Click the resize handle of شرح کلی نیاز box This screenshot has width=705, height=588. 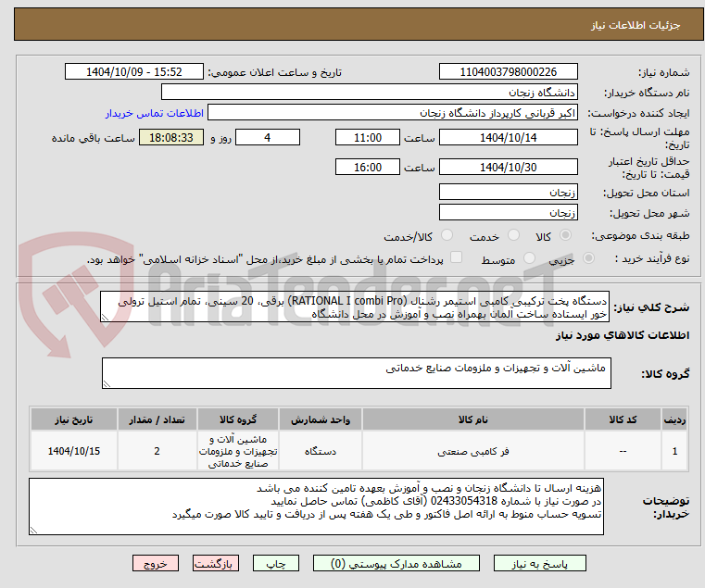click(x=105, y=318)
